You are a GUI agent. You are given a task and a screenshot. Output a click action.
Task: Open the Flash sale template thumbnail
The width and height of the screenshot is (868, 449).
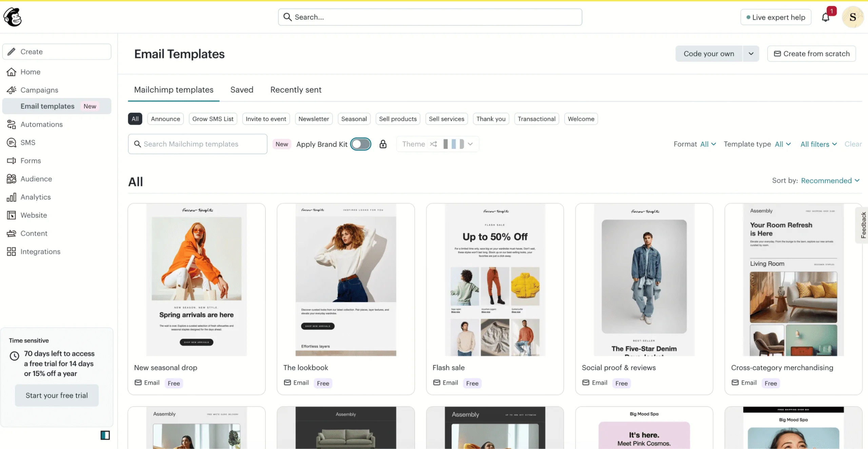495,280
